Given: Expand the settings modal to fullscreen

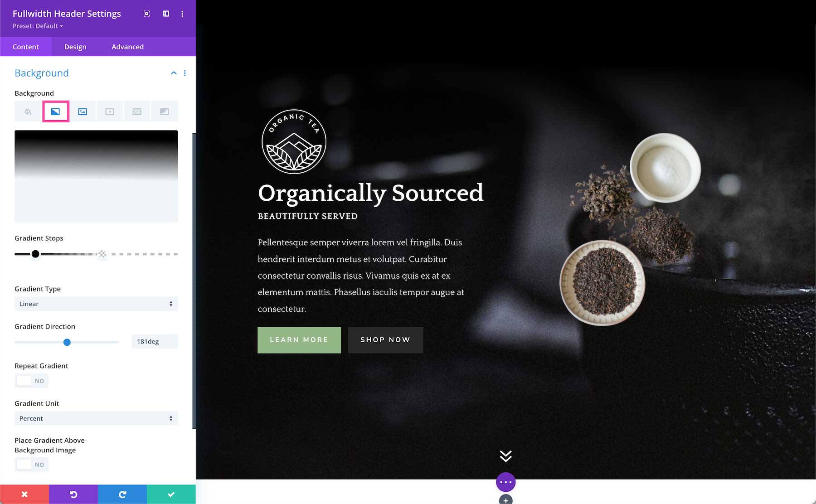Looking at the screenshot, I should [x=146, y=14].
